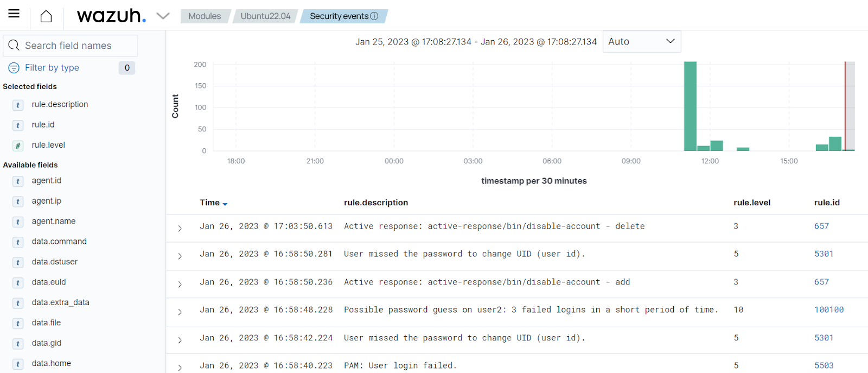Open rule 100100 link
The width and height of the screenshot is (868, 373).
tap(829, 310)
